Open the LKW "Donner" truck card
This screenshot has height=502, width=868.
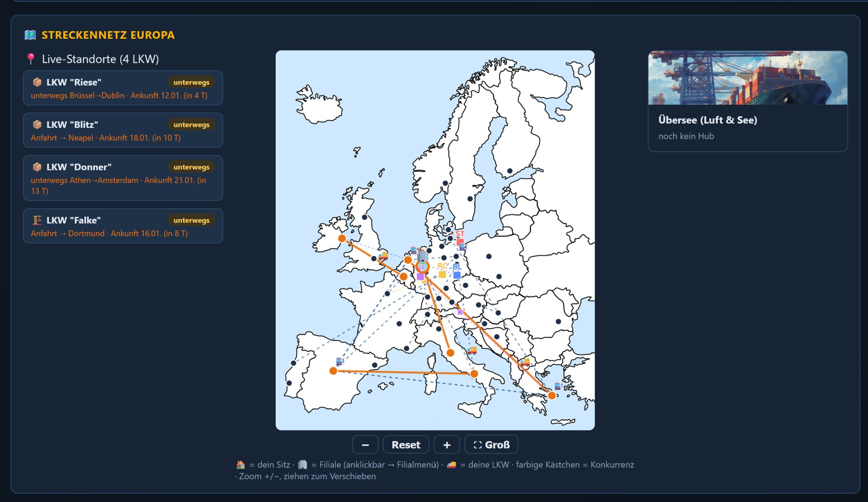pos(123,178)
